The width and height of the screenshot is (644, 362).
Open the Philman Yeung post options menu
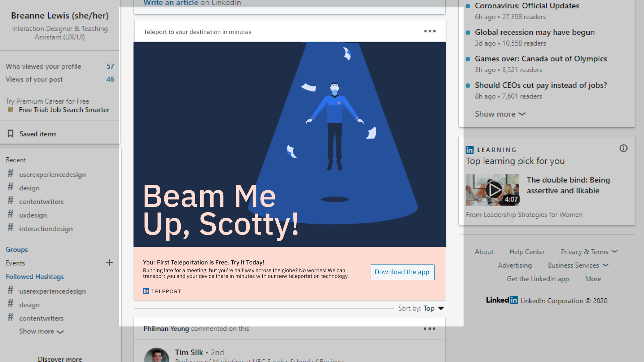click(429, 329)
